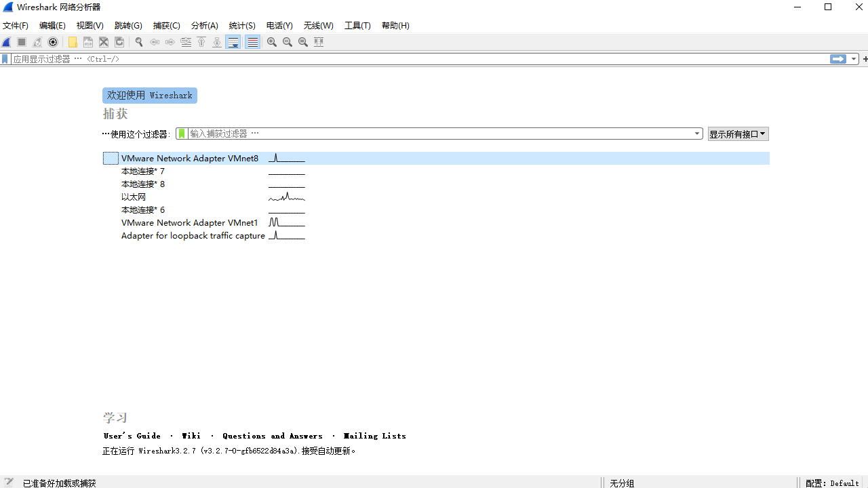Select the 以太网 interface
This screenshot has width=868, height=488.
pyautogui.click(x=134, y=197)
